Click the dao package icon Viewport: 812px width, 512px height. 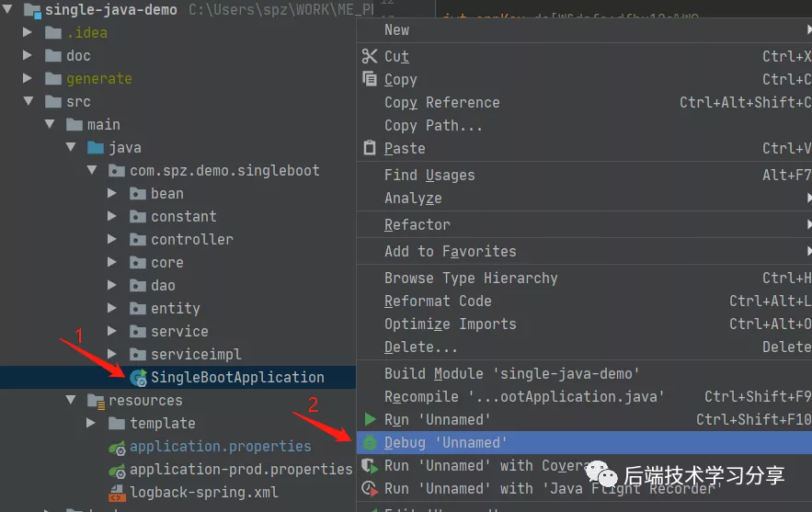tap(138, 285)
